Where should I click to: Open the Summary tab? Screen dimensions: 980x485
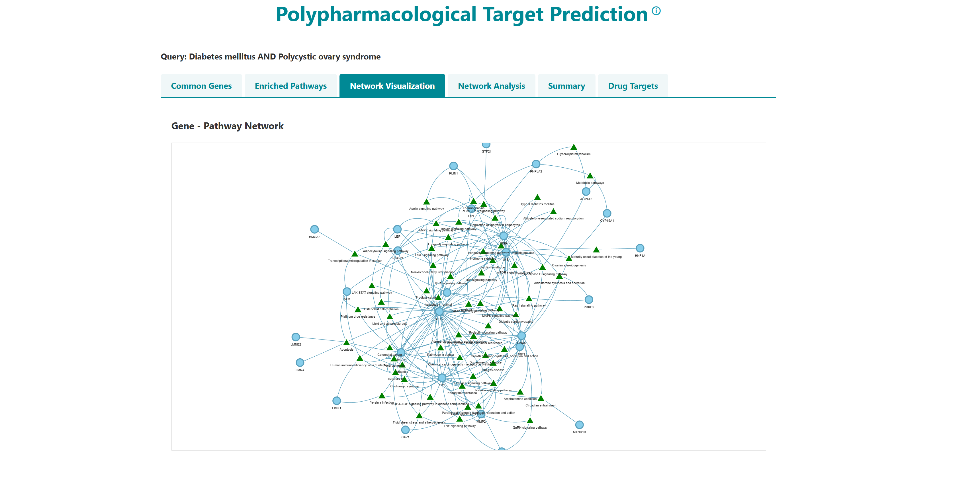[566, 86]
